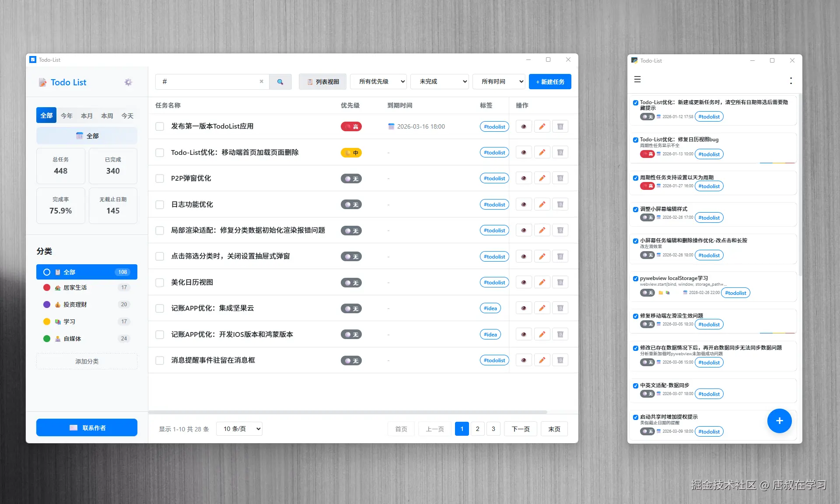840x504 pixels.
Task: Uncheck 调整小屏幕编辑样式 in the small window
Action: coord(635,210)
